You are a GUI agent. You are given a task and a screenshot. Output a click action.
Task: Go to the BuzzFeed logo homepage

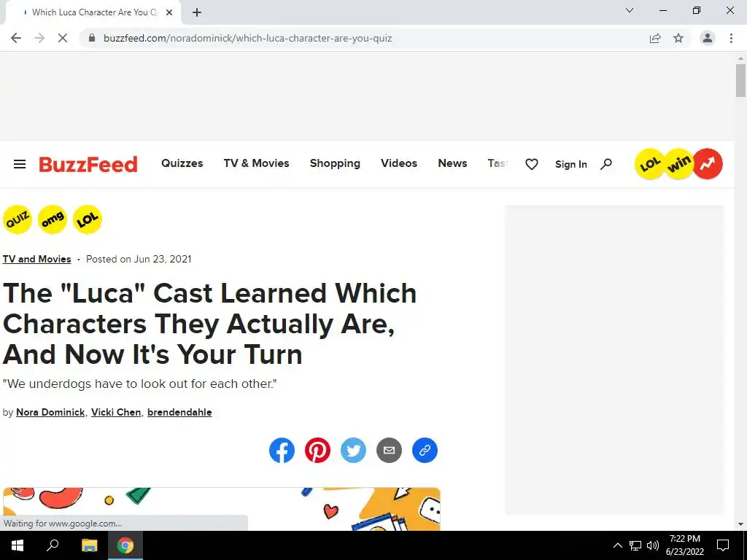point(88,164)
